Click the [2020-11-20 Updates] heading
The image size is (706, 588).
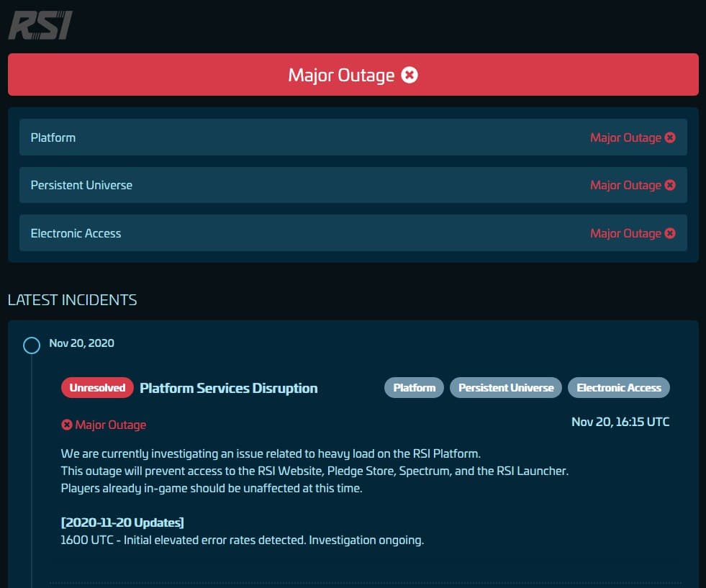[122, 523]
